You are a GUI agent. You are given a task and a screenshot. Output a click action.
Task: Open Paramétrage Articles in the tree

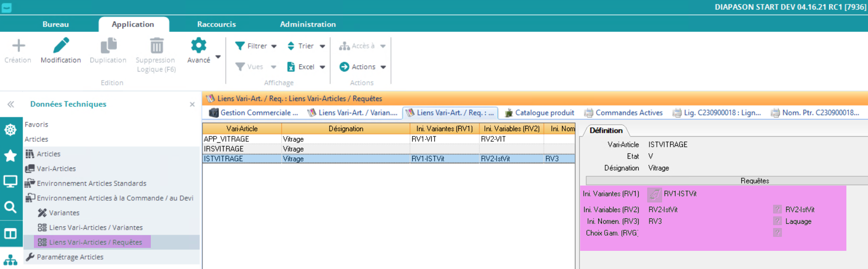[x=70, y=257]
